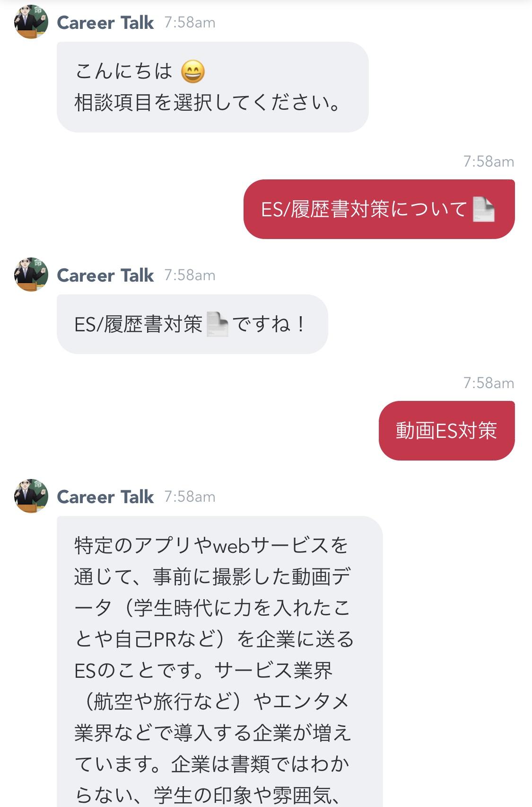This screenshot has width=532, height=807.
Task: Click the third Career Talk sender name
Action: [105, 497]
